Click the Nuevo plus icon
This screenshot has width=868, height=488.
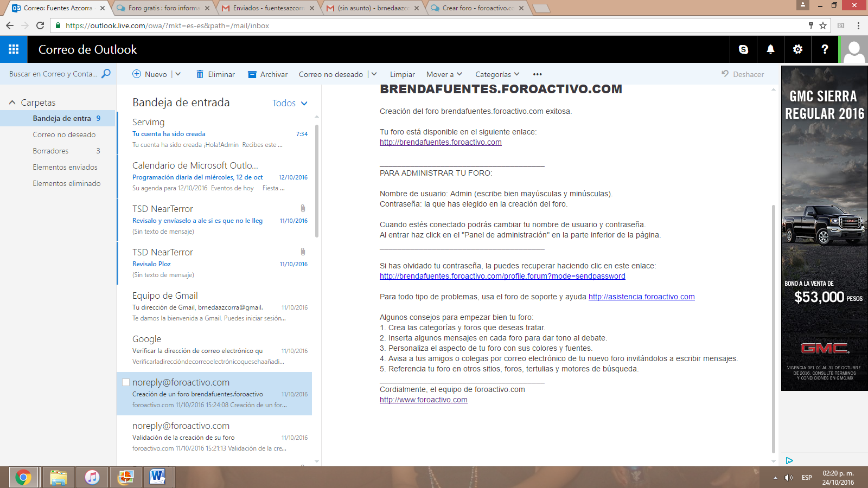[x=137, y=74]
